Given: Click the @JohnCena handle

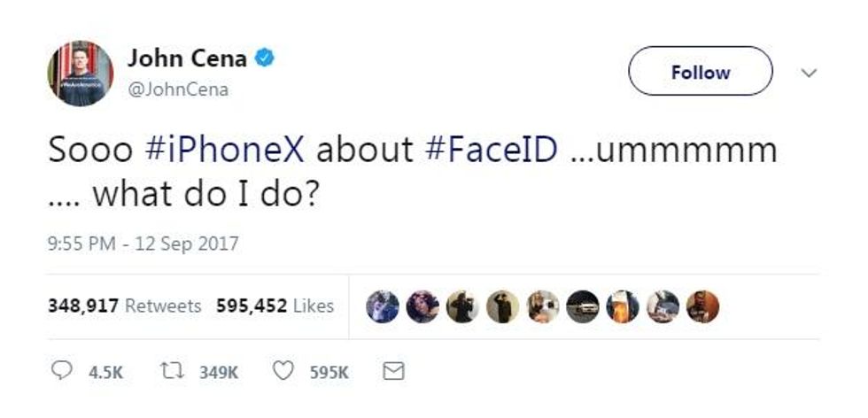Looking at the screenshot, I should [177, 89].
